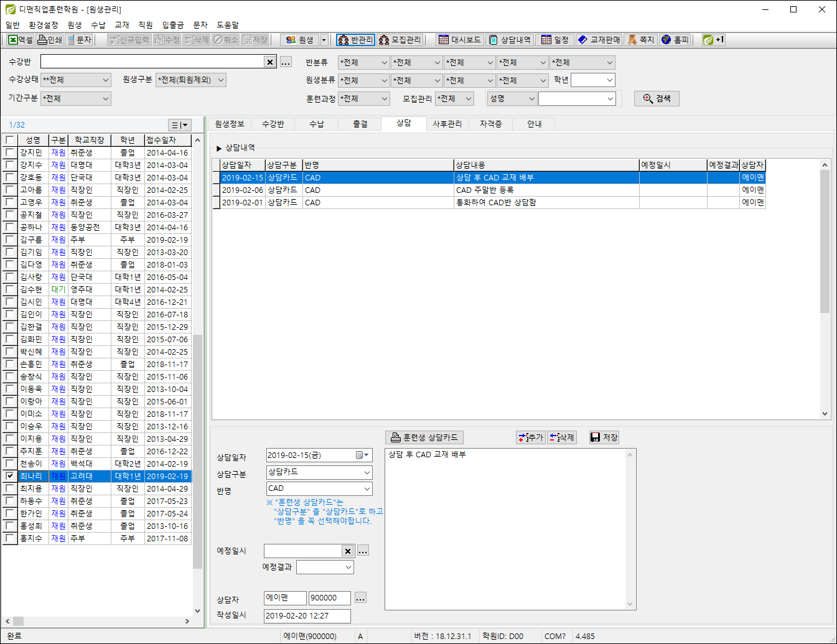
Task: Switch to the 원생정보 tab
Action: 230,124
